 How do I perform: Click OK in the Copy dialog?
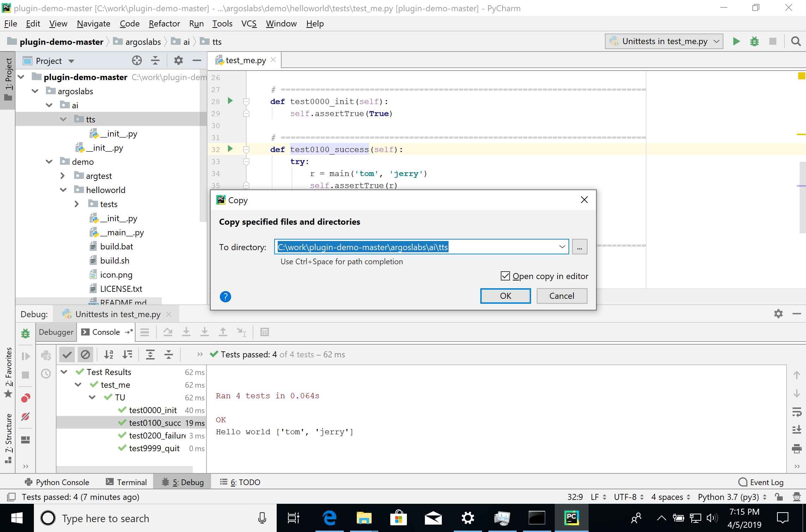pyautogui.click(x=505, y=296)
